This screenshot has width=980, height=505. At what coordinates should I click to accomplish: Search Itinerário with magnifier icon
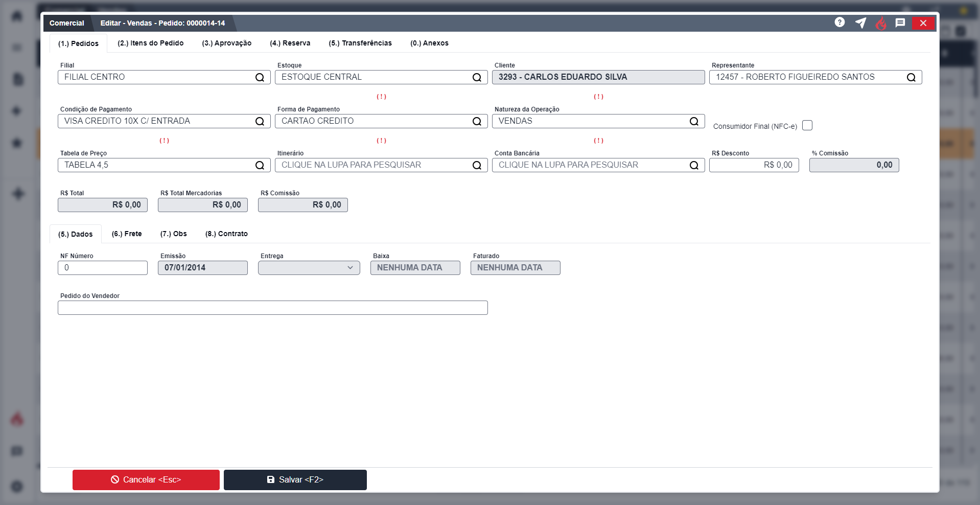click(477, 165)
